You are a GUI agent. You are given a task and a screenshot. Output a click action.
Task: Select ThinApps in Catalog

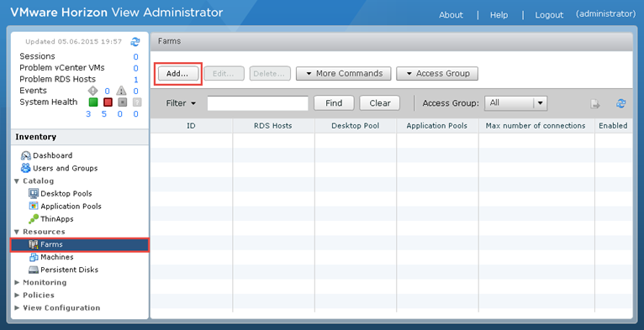point(56,219)
